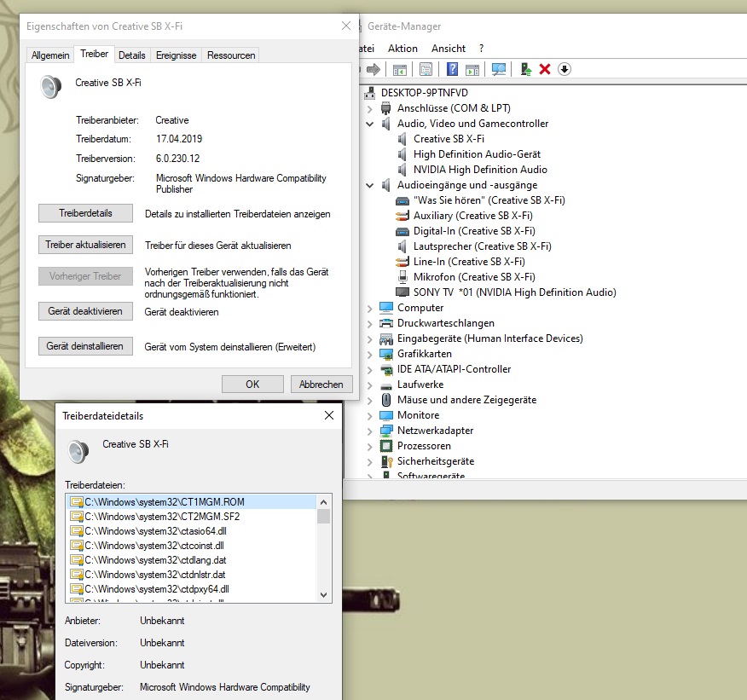Viewport: 747px width, 700px height.
Task: Click icon of Digital-In (Creative SB X-Fi)
Action: [x=402, y=231]
